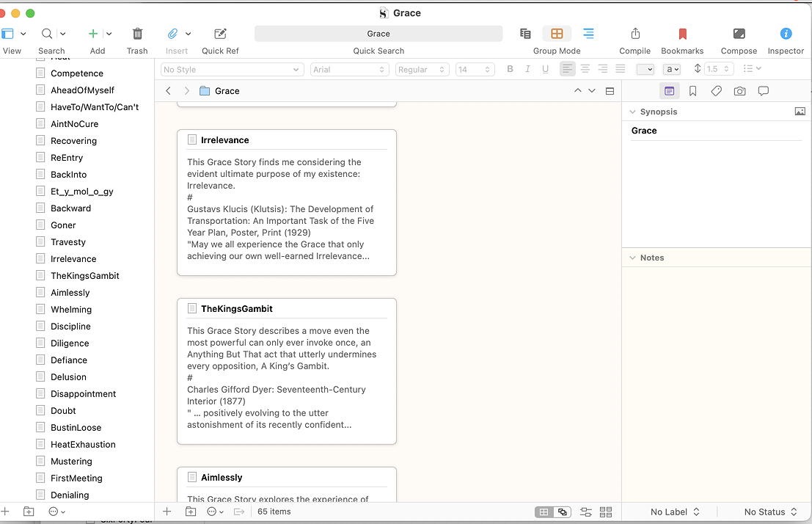Image resolution: width=812 pixels, height=524 pixels.
Task: Switch to Scrivenings group mode
Action: (525, 34)
